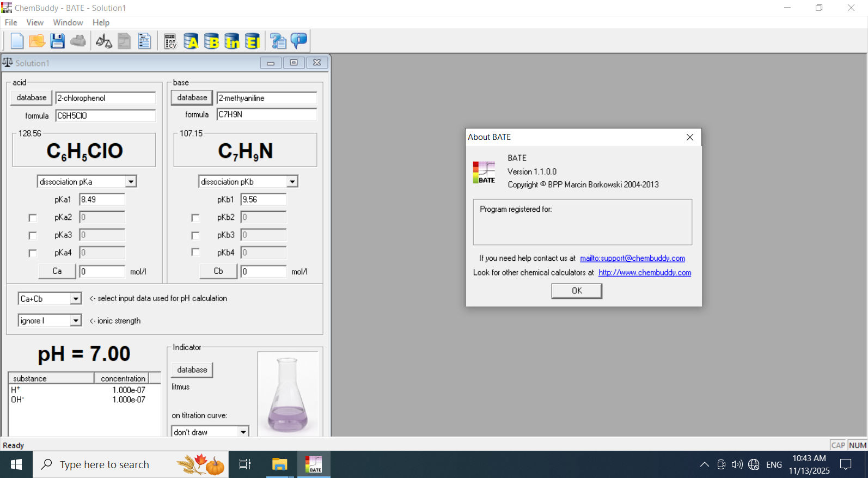Create a new solution document
868x478 pixels.
[17, 41]
